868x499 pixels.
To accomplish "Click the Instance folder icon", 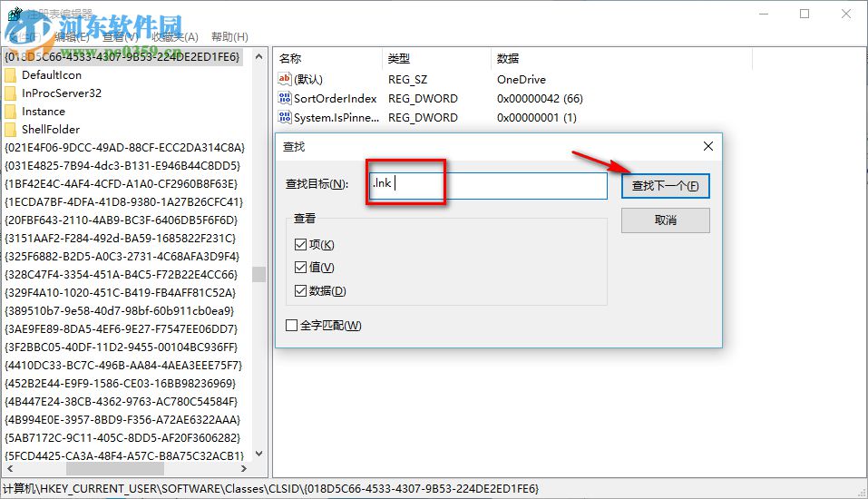I will (10, 112).
